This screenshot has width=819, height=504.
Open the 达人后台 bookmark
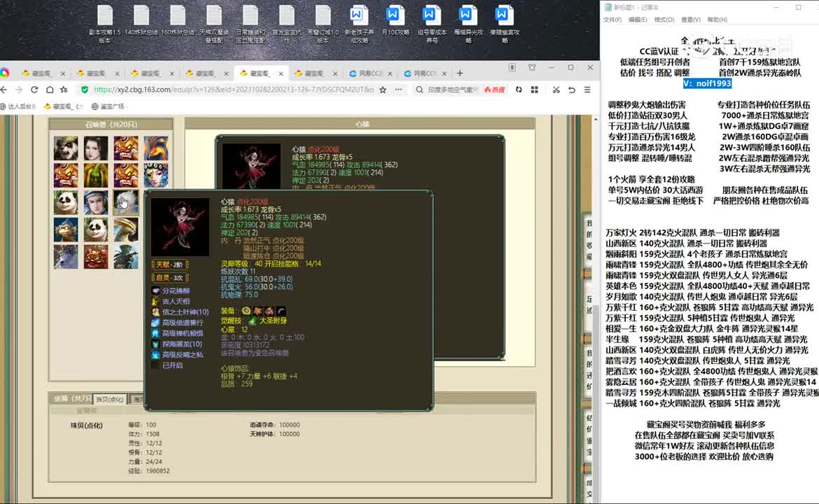18,106
